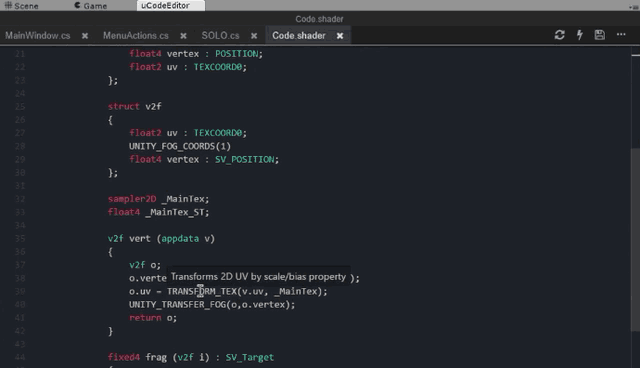Click the lightning bolt compile icon
This screenshot has height=368, width=640.
580,35
